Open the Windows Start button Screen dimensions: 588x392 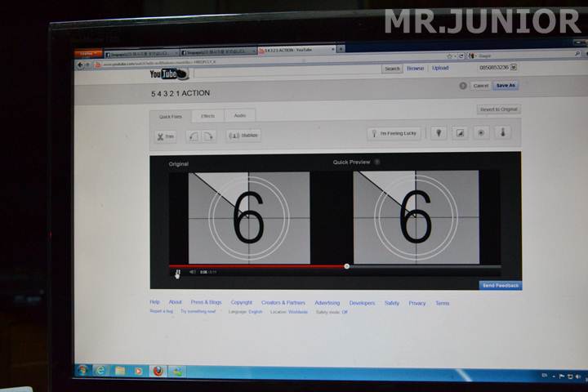[82, 371]
